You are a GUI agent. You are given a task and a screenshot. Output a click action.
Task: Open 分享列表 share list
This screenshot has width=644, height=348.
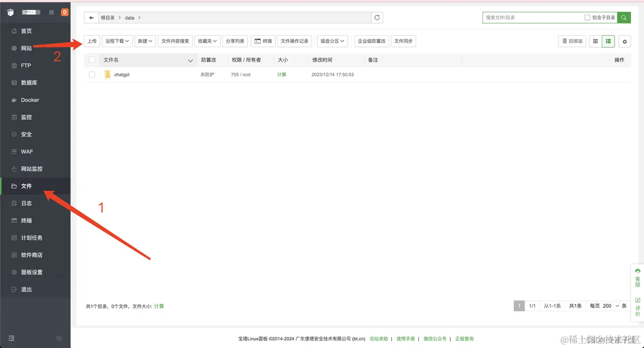click(x=235, y=41)
